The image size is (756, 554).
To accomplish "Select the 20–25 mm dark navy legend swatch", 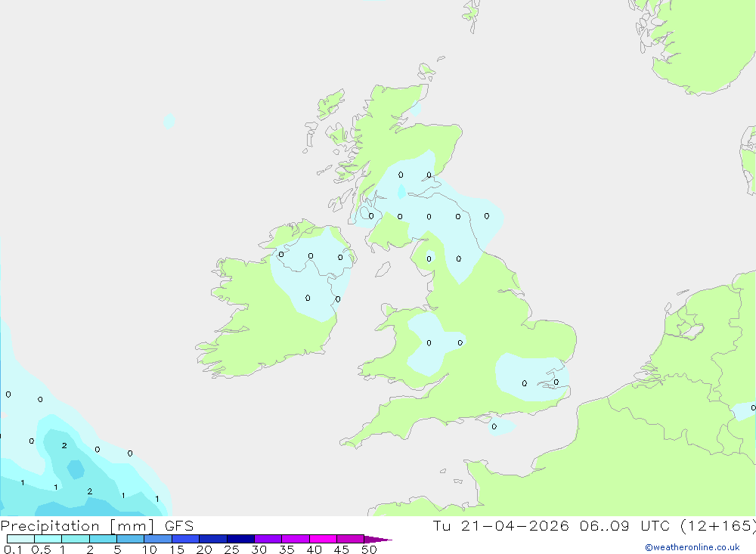I will [213, 539].
